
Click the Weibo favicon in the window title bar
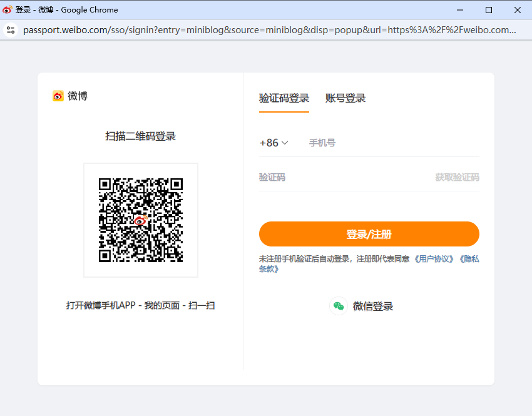pyautogui.click(x=8, y=9)
